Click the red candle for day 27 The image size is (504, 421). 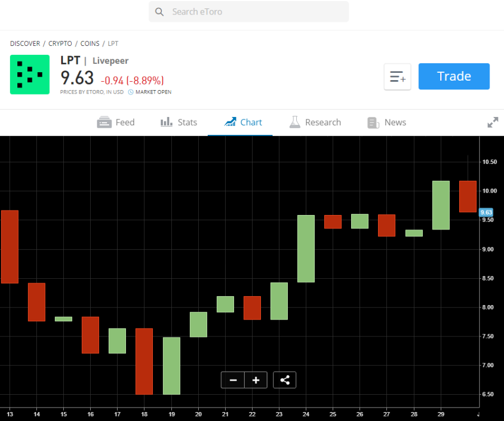(x=386, y=226)
